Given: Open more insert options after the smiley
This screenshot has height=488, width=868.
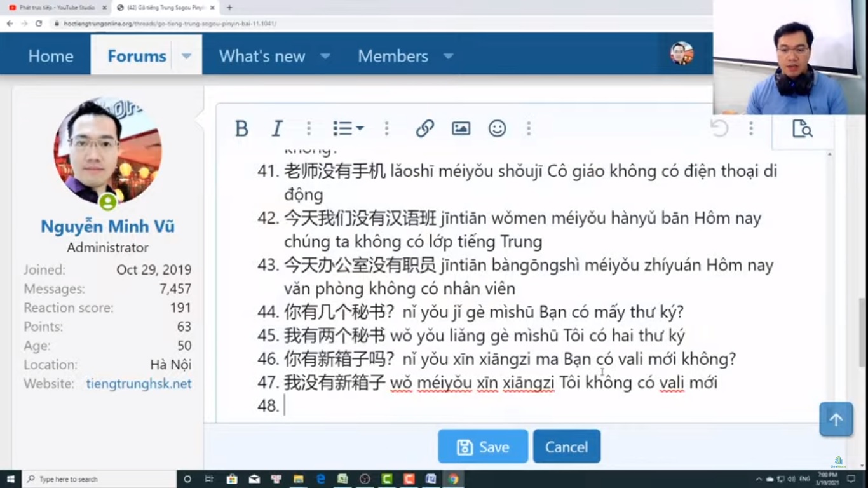Looking at the screenshot, I should 529,128.
